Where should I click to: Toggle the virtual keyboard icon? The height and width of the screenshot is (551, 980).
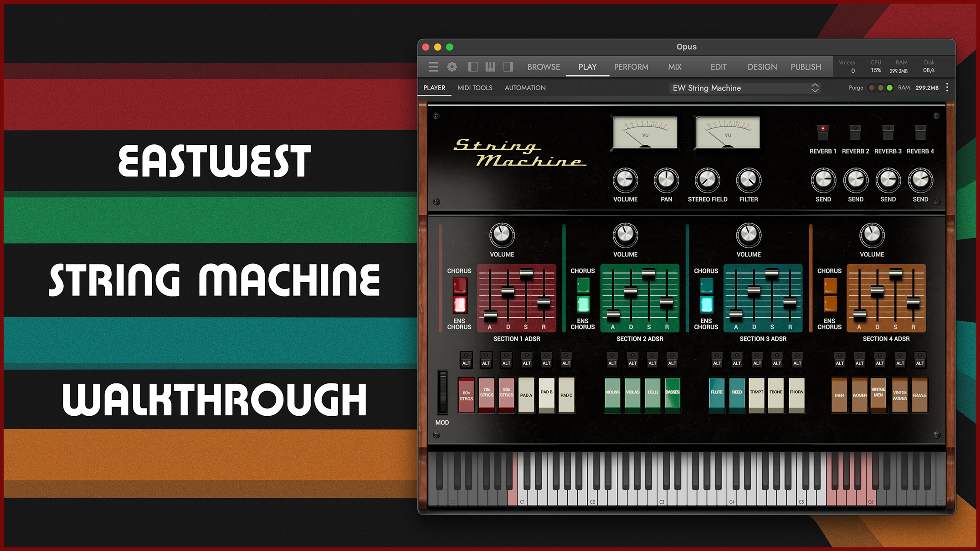[490, 67]
